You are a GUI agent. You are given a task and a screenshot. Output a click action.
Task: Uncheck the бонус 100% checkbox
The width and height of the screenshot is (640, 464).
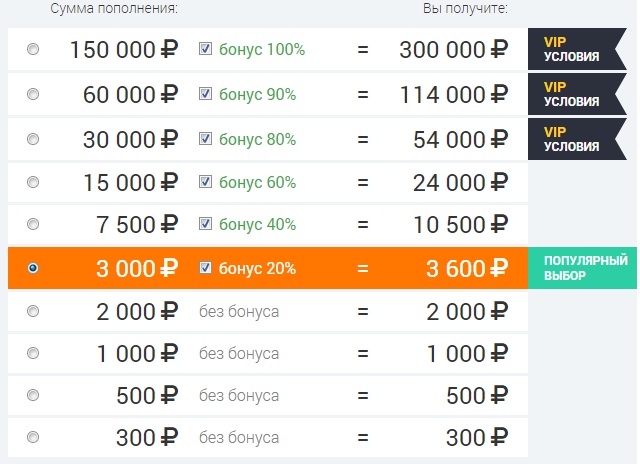205,49
